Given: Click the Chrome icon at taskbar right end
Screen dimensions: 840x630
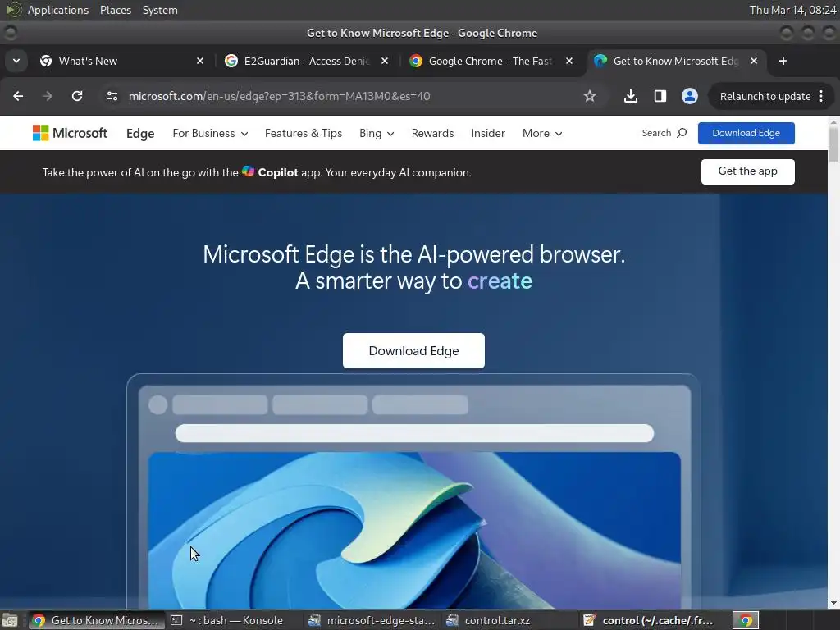Looking at the screenshot, I should (746, 620).
